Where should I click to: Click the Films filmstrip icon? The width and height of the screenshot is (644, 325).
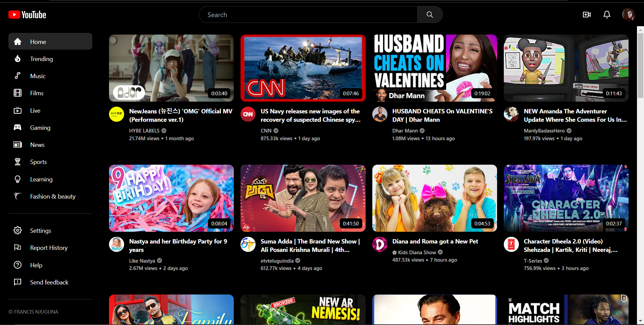click(x=17, y=93)
